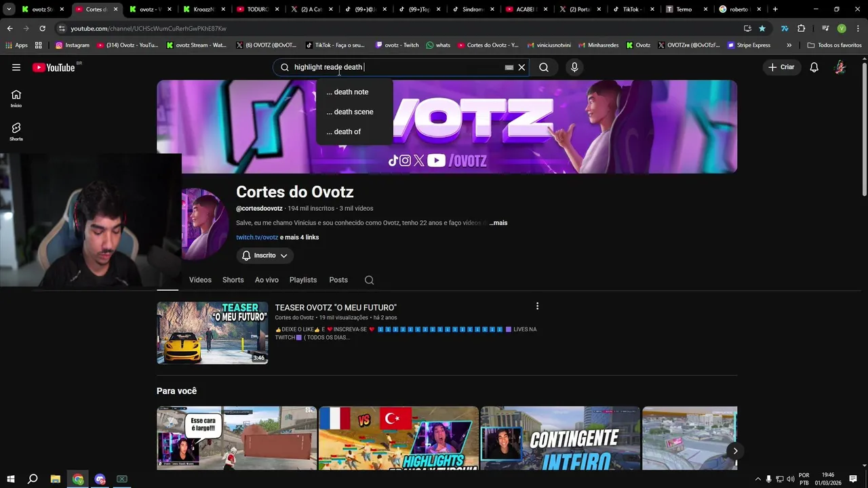Open the CONTINGENTE INTEIRO video thumbnail
The image size is (868, 488).
tap(560, 438)
